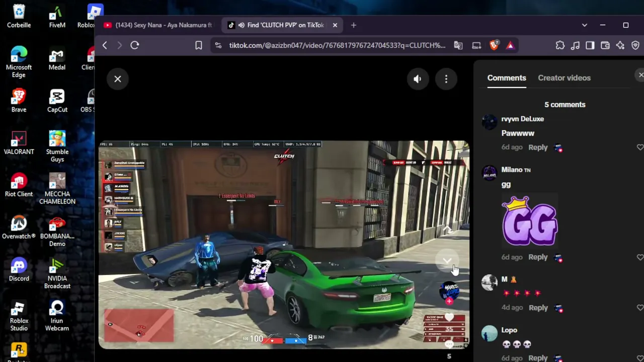The image size is (644, 362).
Task: Open the video's three-dot more options menu
Action: pos(446,79)
